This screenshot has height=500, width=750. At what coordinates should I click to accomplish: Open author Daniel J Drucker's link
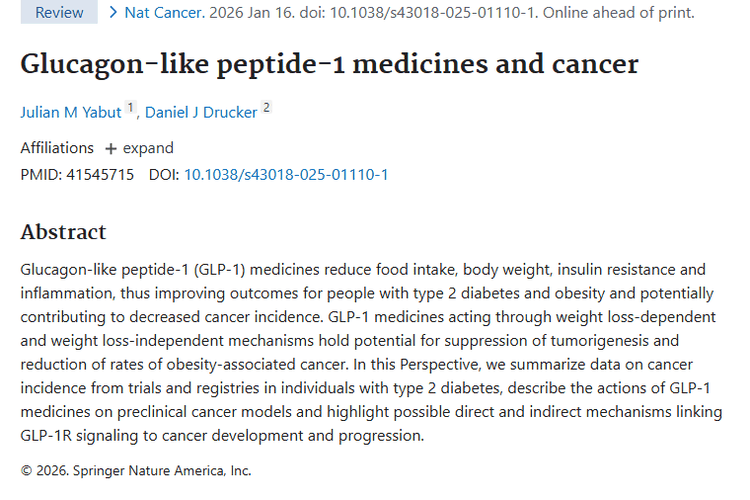(x=201, y=112)
